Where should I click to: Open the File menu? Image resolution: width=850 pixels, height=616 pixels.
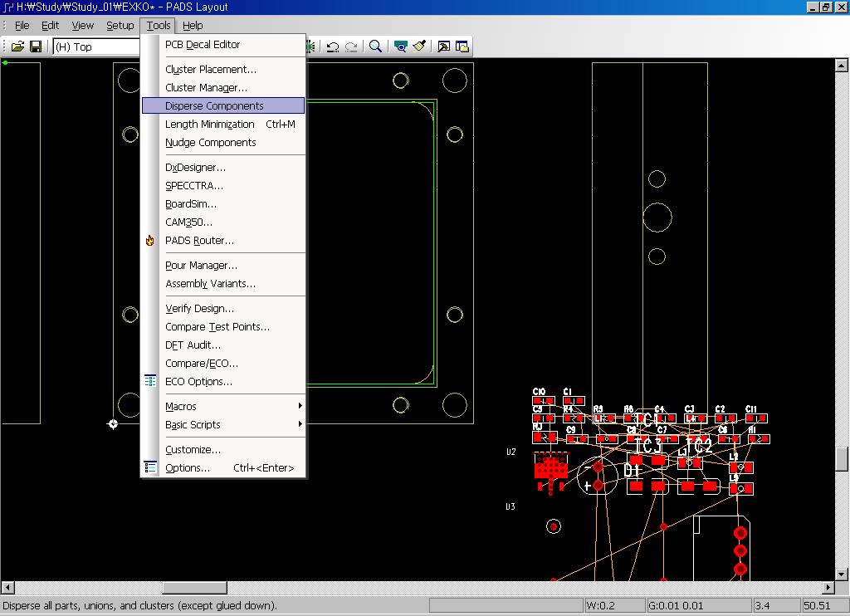[22, 26]
